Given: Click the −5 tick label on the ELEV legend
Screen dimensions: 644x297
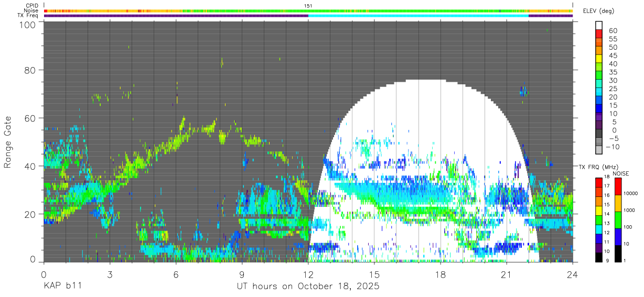Looking at the screenshot, I should point(613,138).
